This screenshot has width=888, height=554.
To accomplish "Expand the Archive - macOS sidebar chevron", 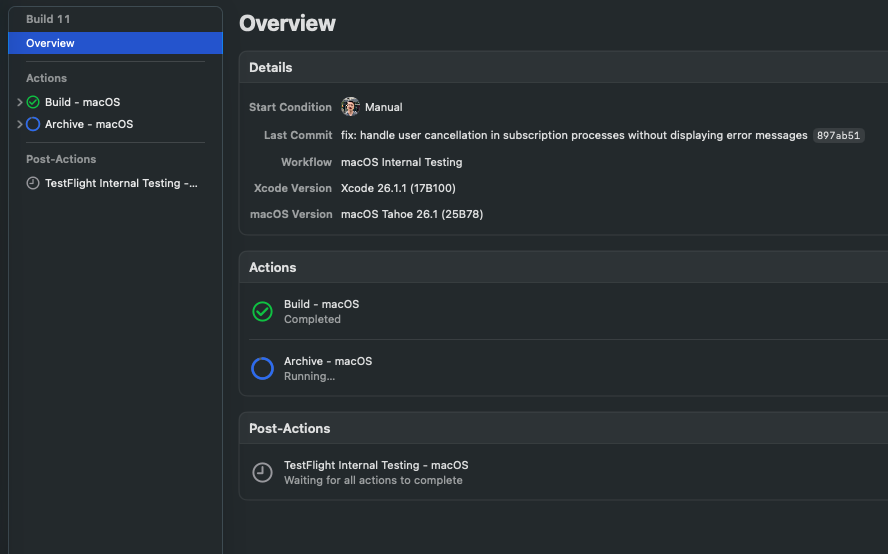I will tap(20, 124).
